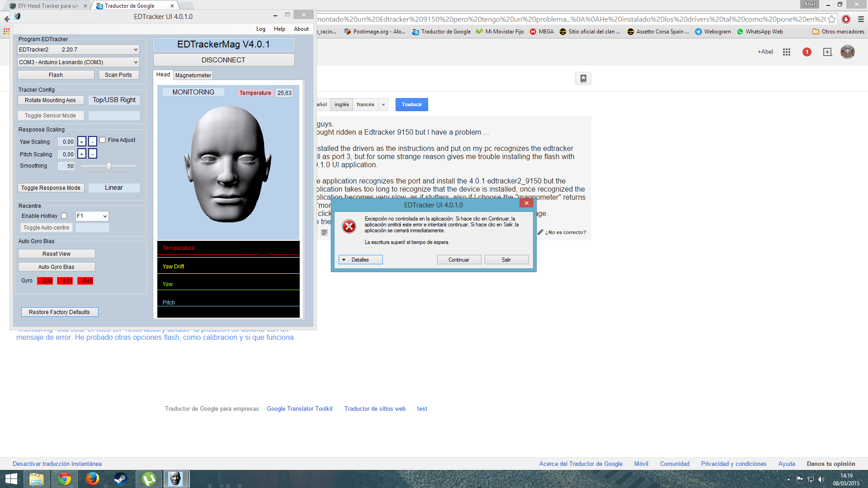
Task: Open the Chrome apps shortcut icon
Action: (6, 31)
